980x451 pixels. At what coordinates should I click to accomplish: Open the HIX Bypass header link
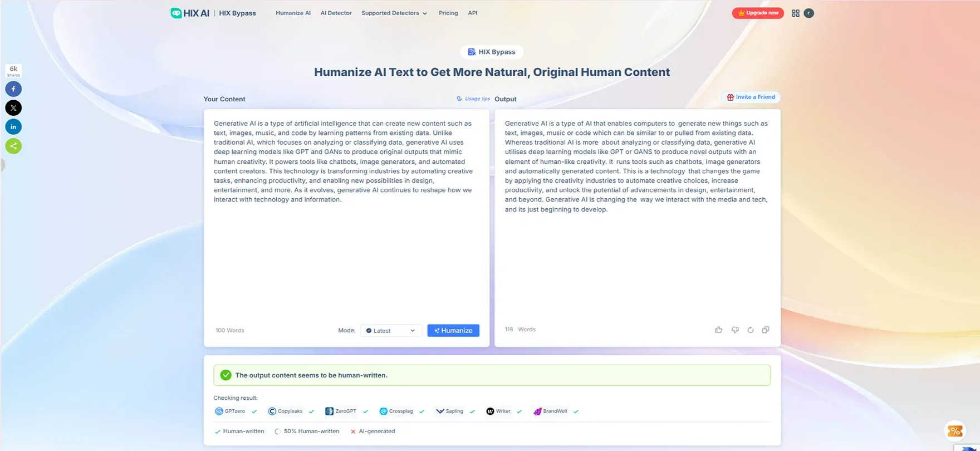coord(237,13)
